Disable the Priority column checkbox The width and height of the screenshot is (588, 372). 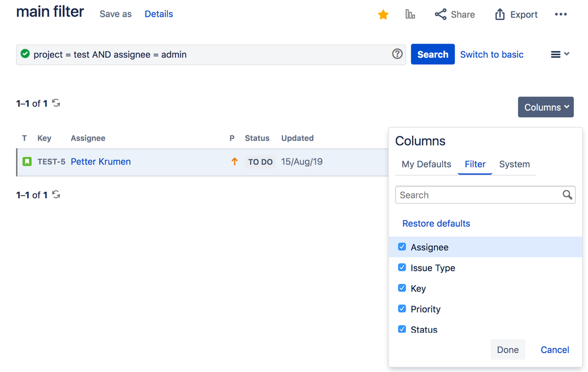pos(401,309)
